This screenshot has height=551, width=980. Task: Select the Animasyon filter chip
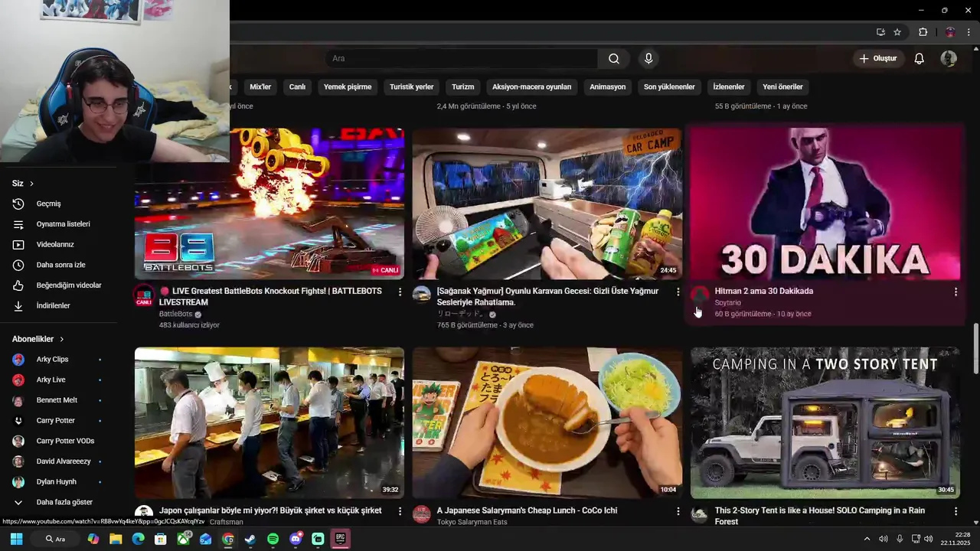pyautogui.click(x=607, y=86)
